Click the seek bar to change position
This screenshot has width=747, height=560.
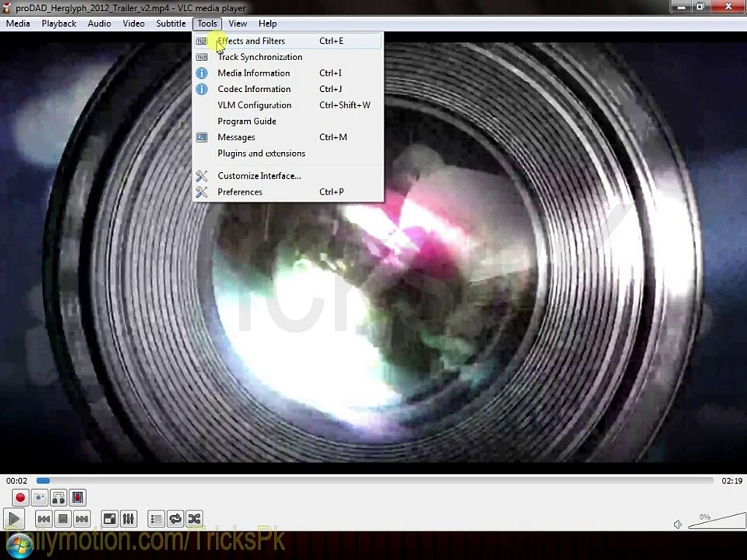click(x=375, y=481)
